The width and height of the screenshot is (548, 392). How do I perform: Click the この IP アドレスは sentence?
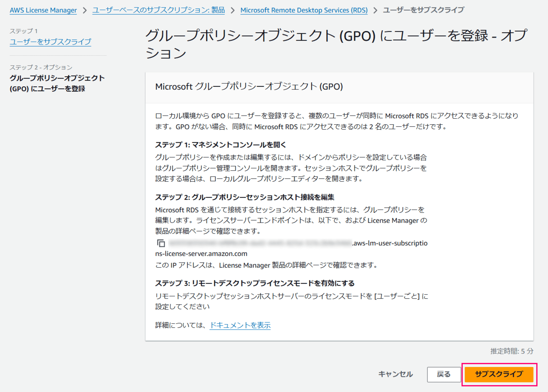pyautogui.click(x=266, y=265)
